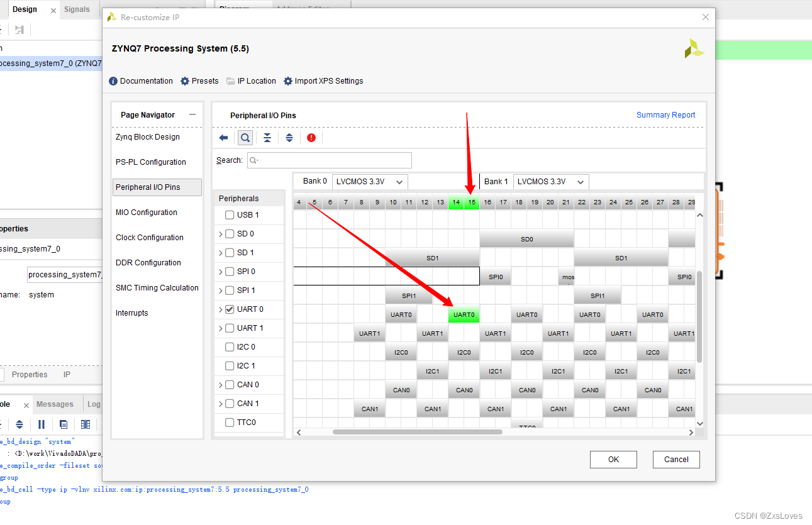Expand the SD 0 row chevron

point(221,234)
